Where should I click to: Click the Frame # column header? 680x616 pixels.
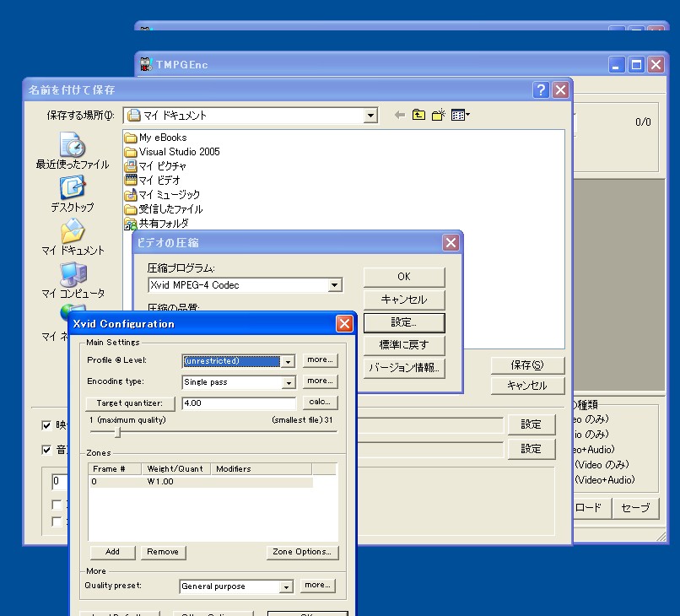point(115,469)
